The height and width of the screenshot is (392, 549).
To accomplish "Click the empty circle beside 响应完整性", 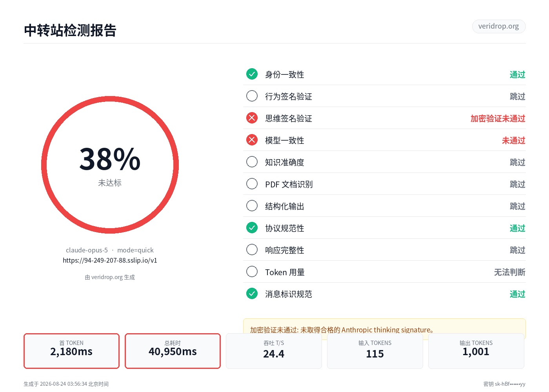I will [252, 250].
